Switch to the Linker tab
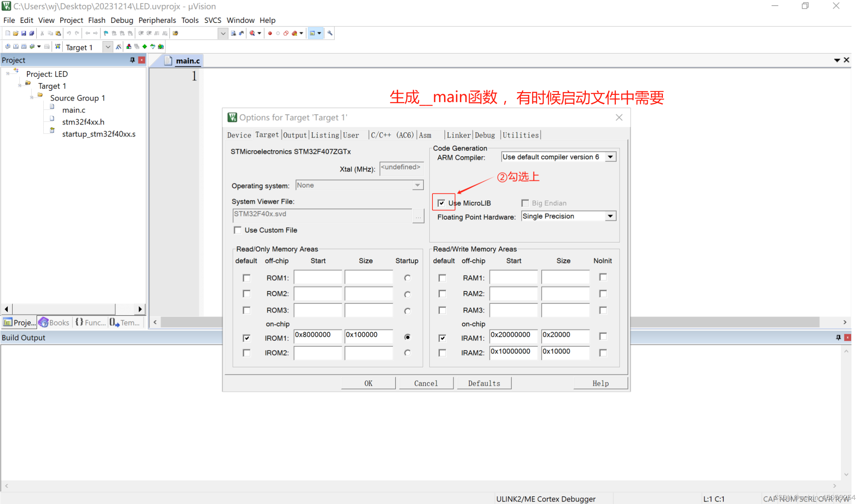The width and height of the screenshot is (861, 504). (x=458, y=135)
